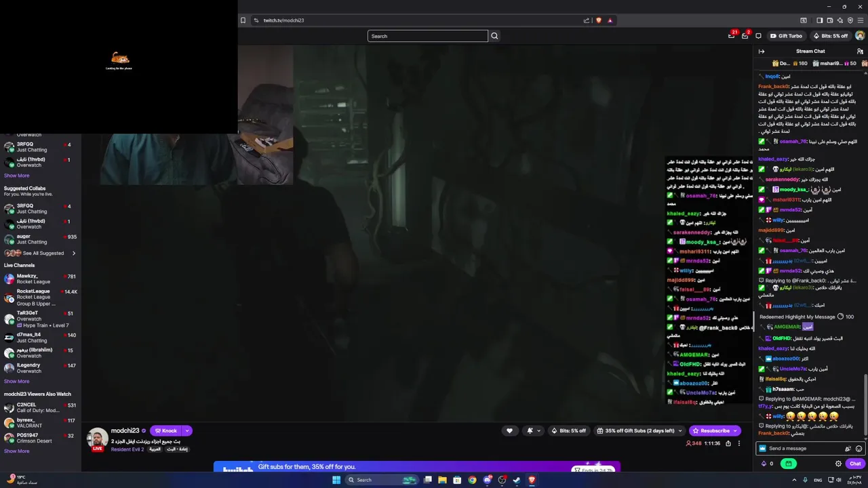Viewport: 868px width, 488px height.
Task: Open the Brave Wallet icon
Action: coord(829,20)
